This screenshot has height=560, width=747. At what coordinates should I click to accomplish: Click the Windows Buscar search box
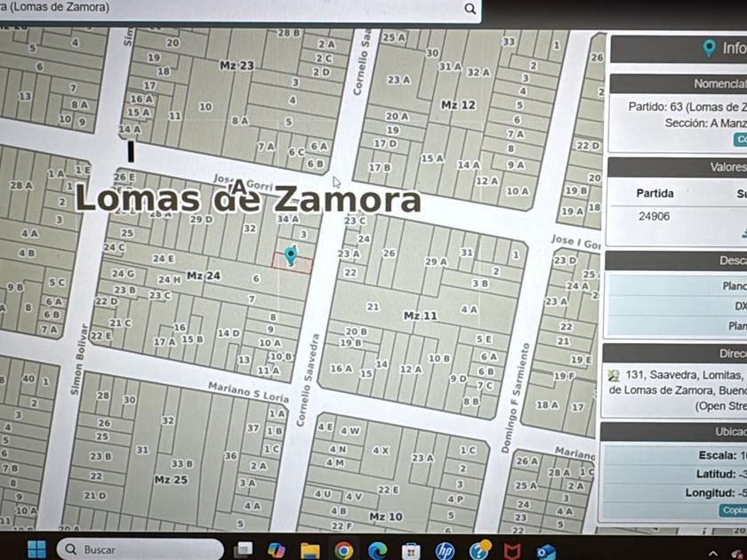pyautogui.click(x=140, y=549)
